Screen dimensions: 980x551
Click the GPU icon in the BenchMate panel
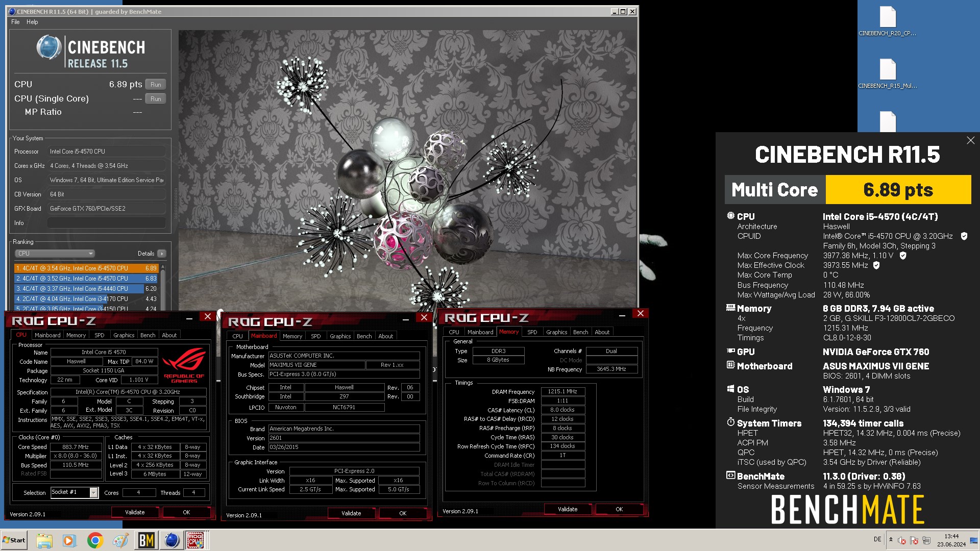[731, 351]
